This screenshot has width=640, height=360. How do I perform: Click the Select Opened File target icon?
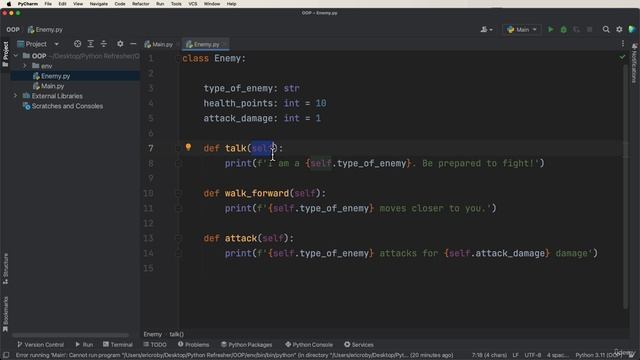[x=77, y=44]
